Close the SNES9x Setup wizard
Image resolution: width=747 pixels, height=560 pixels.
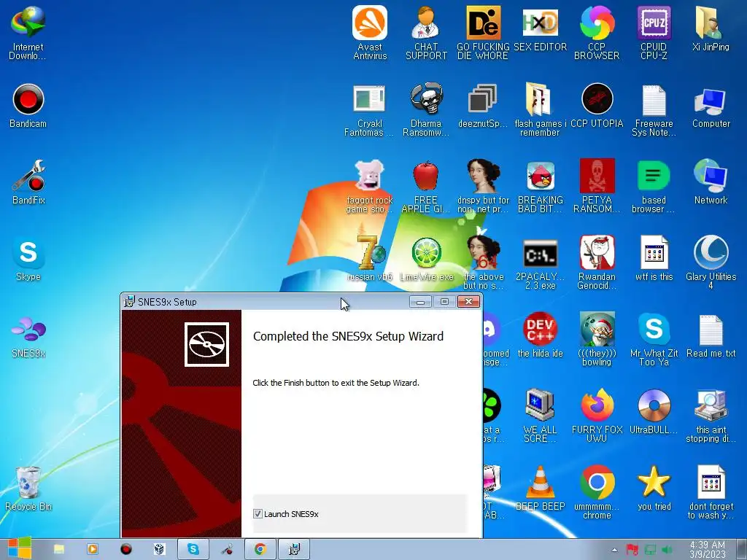pyautogui.click(x=468, y=302)
